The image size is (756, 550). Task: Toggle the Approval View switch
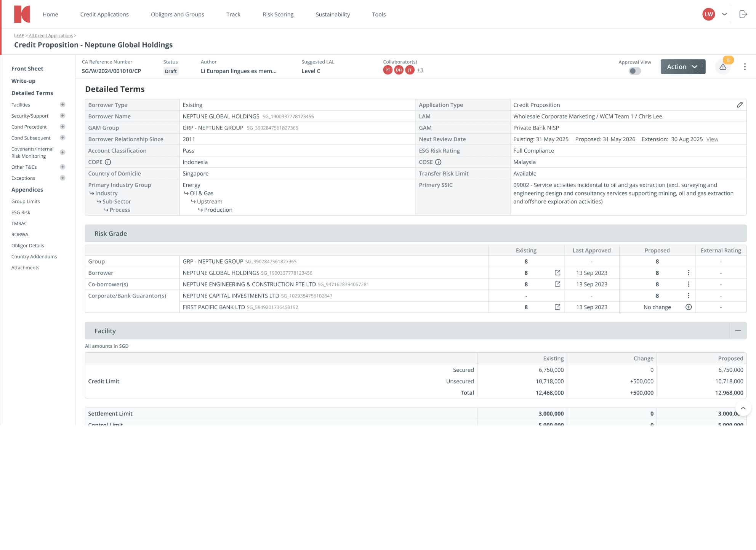point(635,71)
